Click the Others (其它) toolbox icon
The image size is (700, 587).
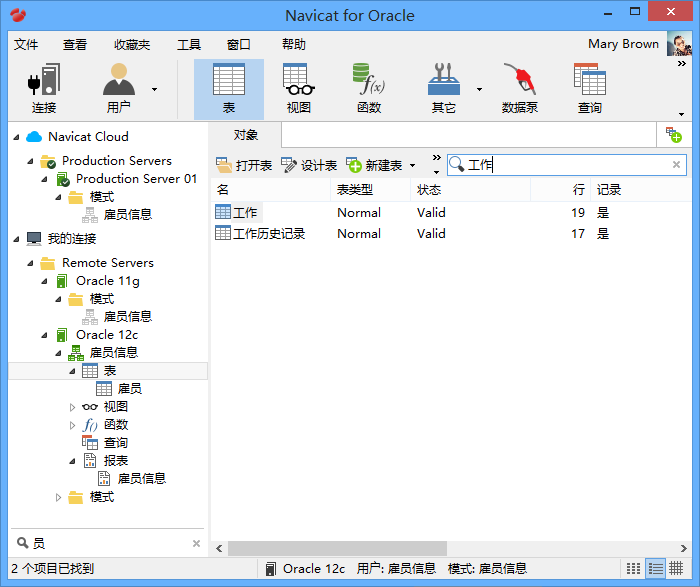click(x=443, y=89)
